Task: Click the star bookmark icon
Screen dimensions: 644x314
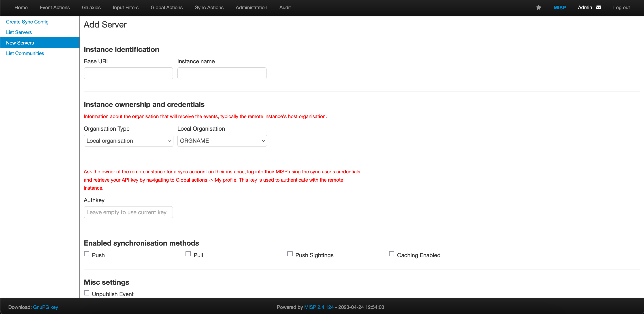Action: tap(539, 8)
